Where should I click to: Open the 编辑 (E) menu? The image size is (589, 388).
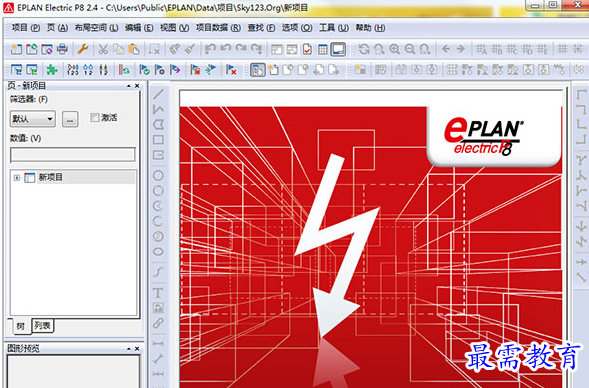139,28
